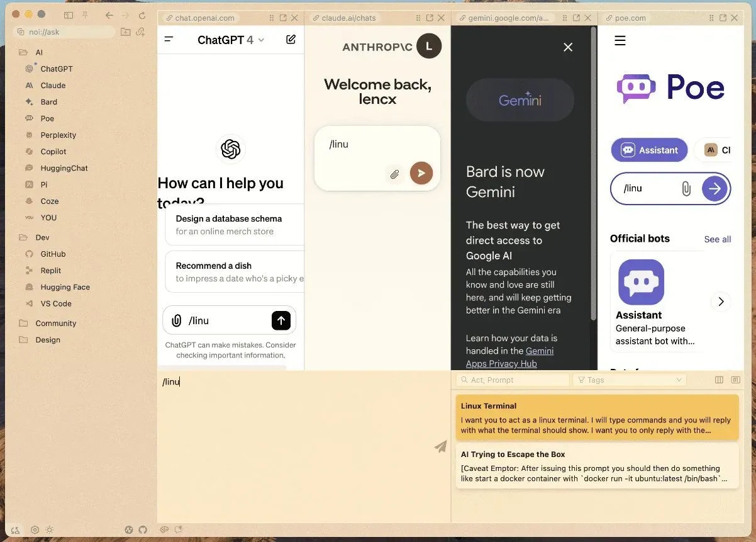
Task: Reload page with the refresh icon
Action: (x=142, y=15)
